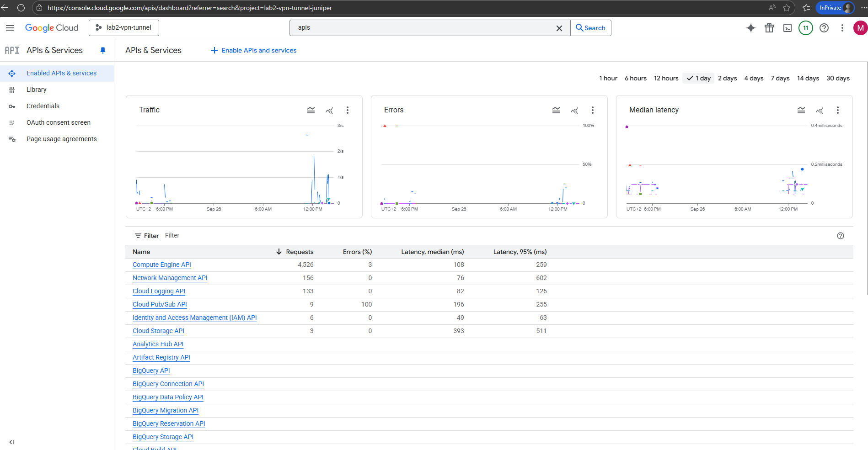Explore Errors chart data icon
Screen dimensions: 868x450
click(574, 110)
